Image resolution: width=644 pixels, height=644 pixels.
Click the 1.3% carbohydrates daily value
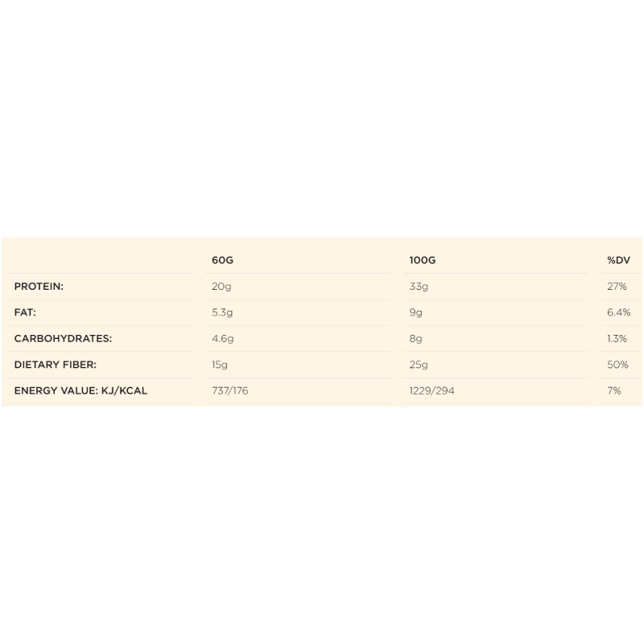(617, 339)
